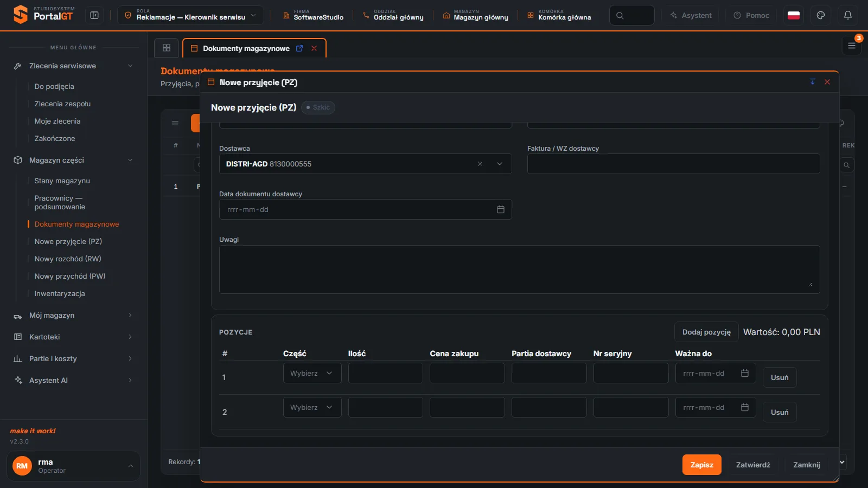Select Stany magazynu in the sidebar
868x488 pixels.
(x=62, y=181)
